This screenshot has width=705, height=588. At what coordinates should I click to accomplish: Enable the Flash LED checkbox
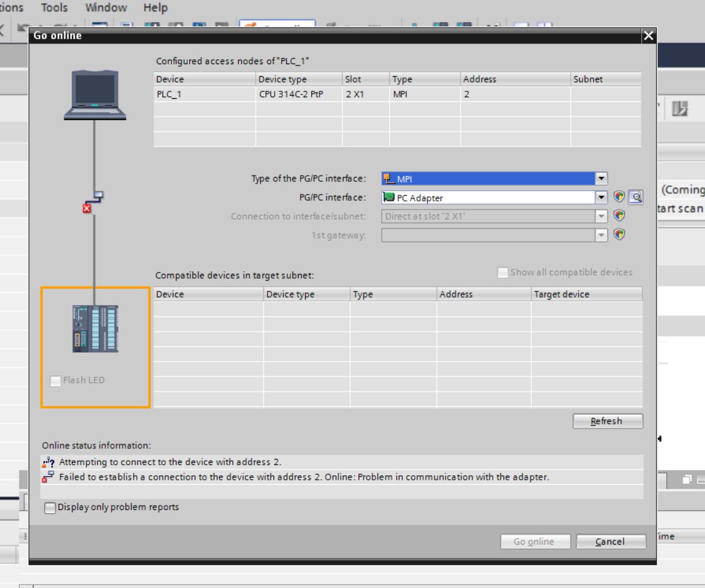pyautogui.click(x=55, y=381)
